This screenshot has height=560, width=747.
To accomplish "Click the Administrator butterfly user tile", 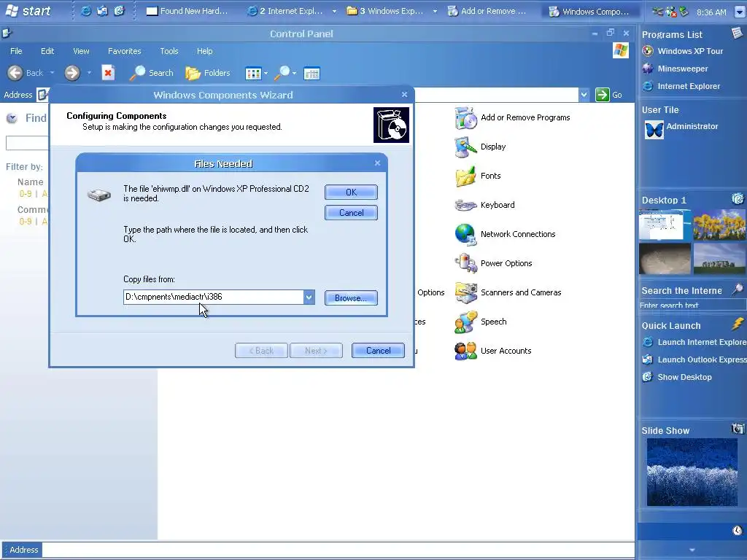I will click(654, 130).
